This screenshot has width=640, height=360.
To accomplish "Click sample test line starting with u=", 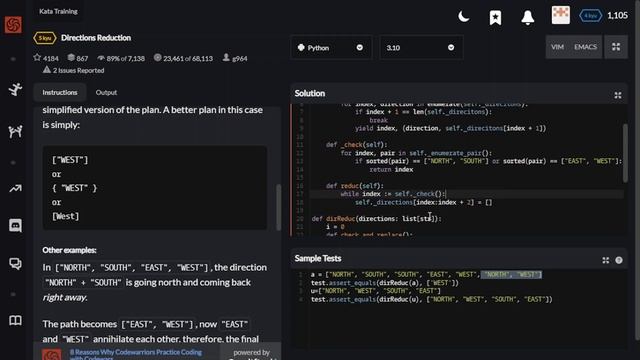I will click(x=376, y=291).
